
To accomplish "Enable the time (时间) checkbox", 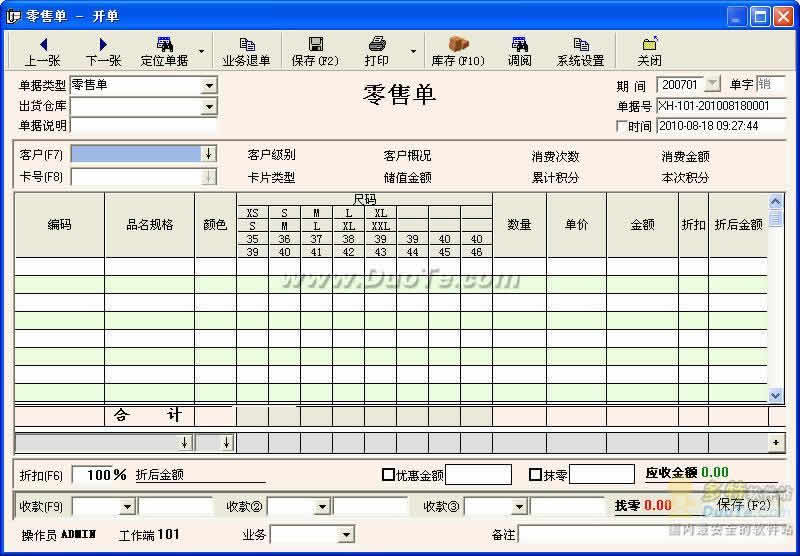I will click(623, 127).
